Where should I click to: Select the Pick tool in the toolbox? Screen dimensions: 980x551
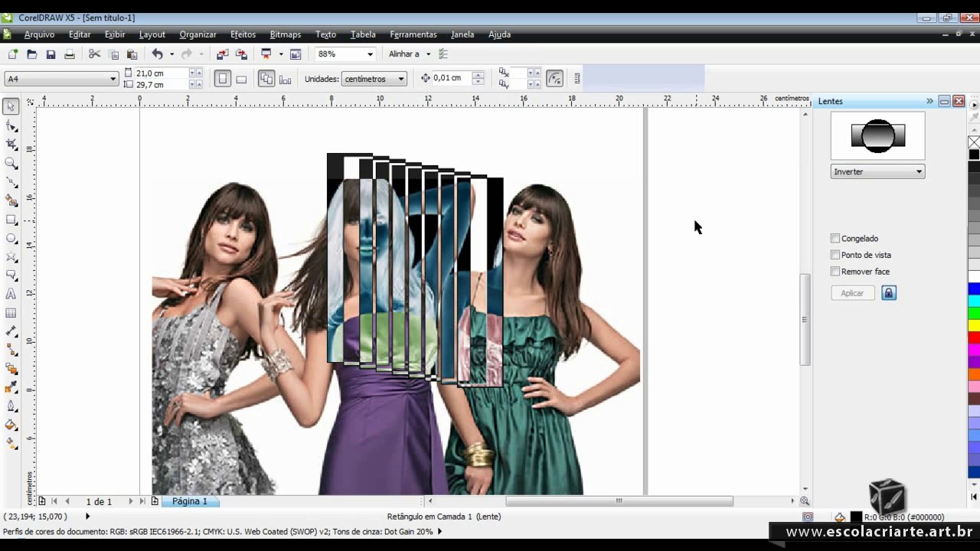coord(11,106)
